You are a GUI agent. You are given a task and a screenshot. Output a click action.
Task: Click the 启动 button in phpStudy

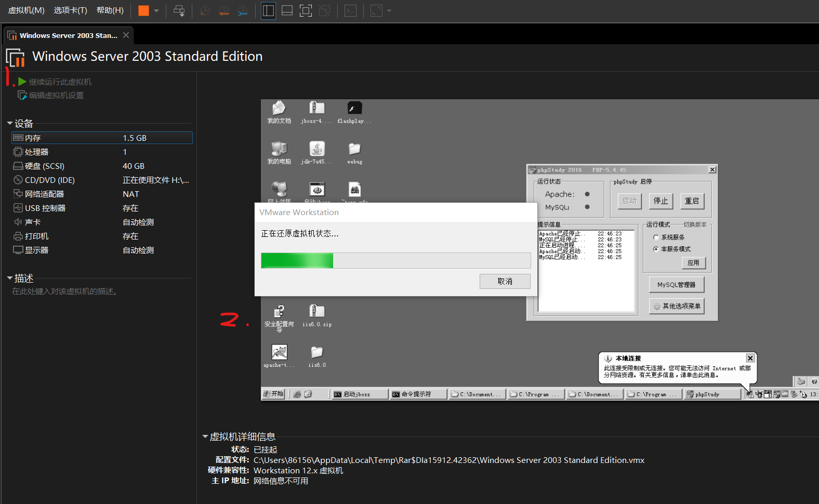coord(629,201)
